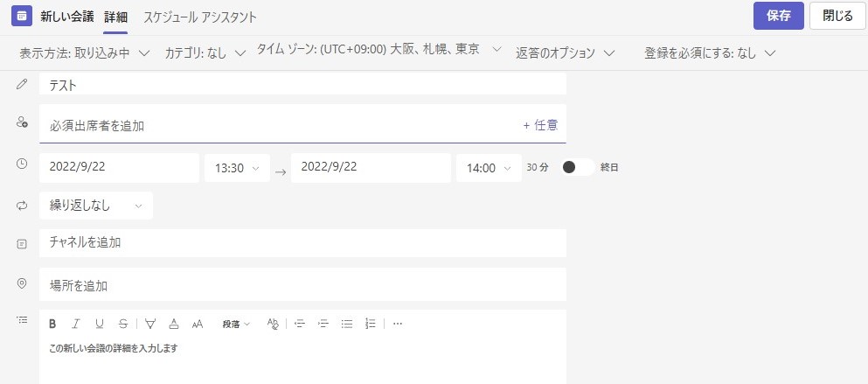Image resolution: width=868 pixels, height=384 pixels.
Task: Click the + 任意 optional attendees link
Action: point(540,125)
